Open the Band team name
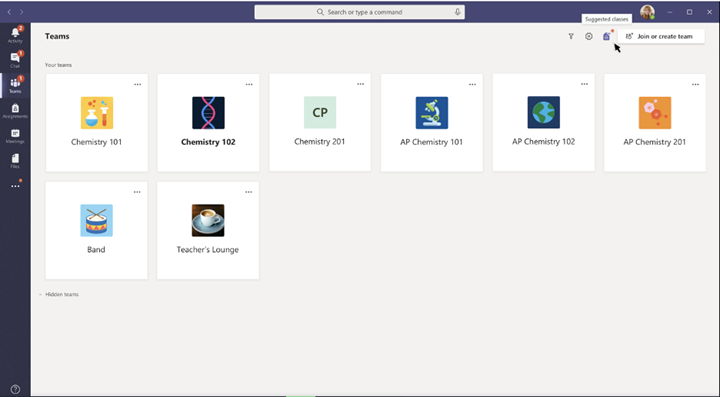Viewport: 720px width, 397px height. click(96, 250)
